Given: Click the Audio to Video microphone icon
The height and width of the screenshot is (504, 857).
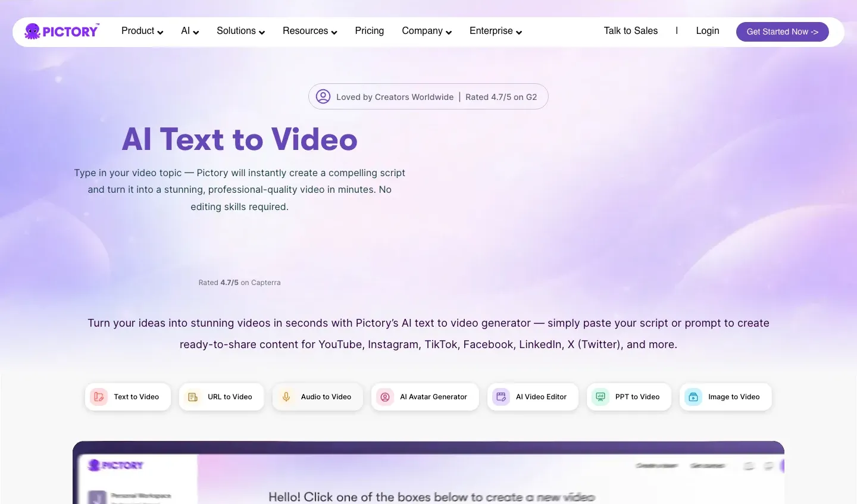Looking at the screenshot, I should coord(286,397).
